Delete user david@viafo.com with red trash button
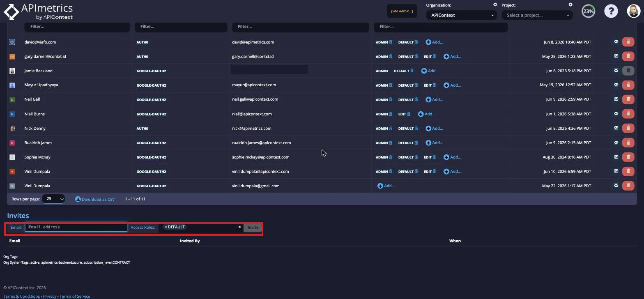Image resolution: width=644 pixels, height=299 pixels. 628,42
